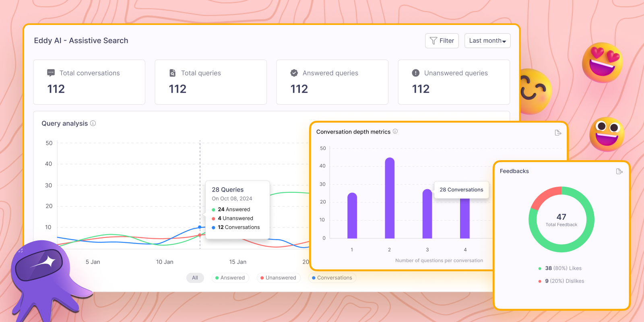Click the Total queries document icon
644x322 pixels.
click(172, 73)
